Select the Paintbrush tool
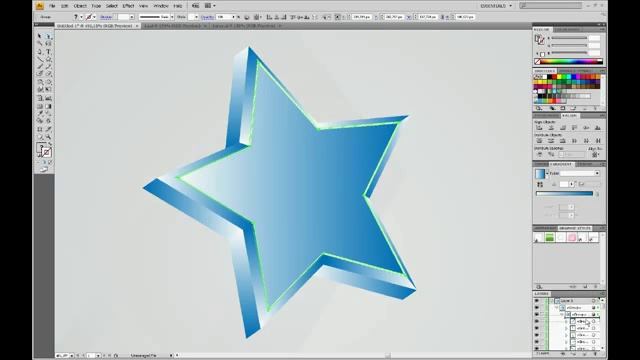 pyautogui.click(x=40, y=67)
